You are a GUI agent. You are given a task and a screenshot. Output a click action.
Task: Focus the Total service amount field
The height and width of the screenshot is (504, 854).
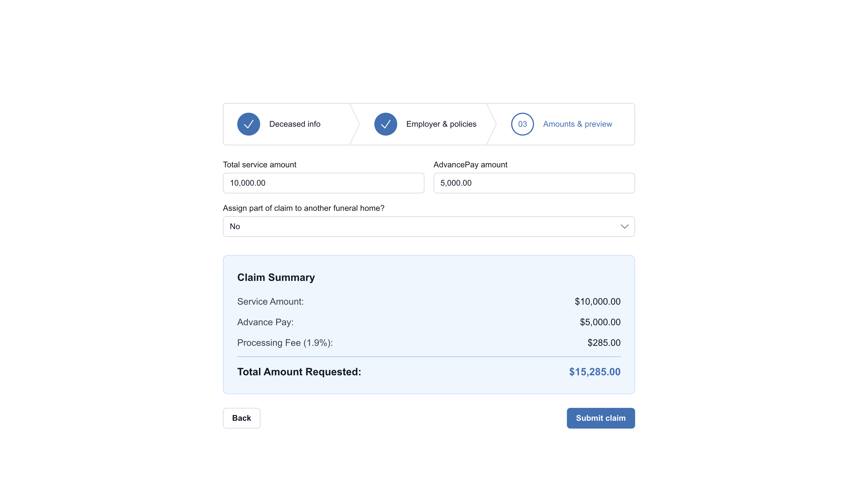click(323, 183)
